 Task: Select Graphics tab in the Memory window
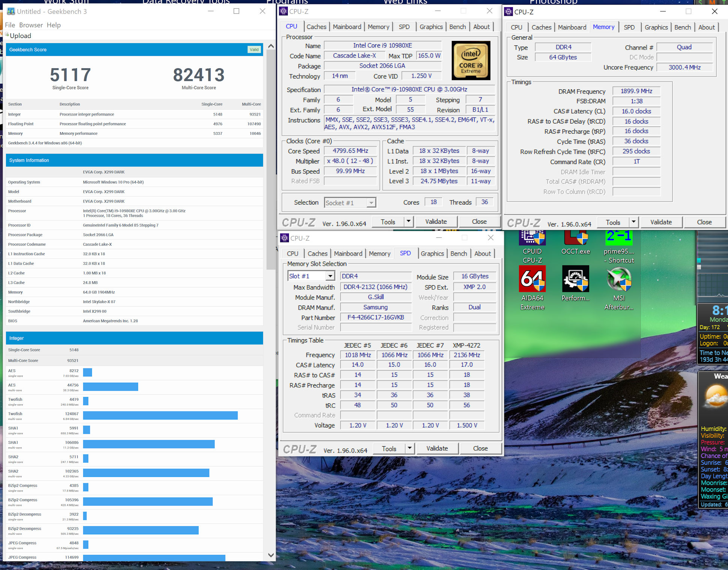(656, 27)
